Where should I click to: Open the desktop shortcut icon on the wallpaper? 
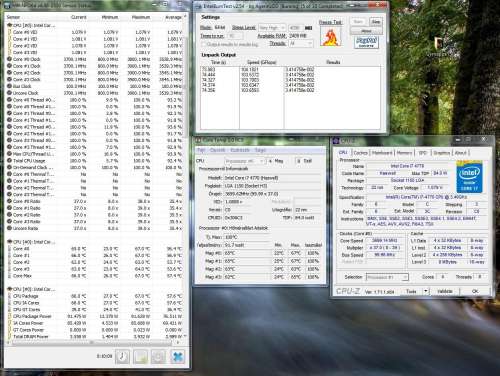click(438, 44)
